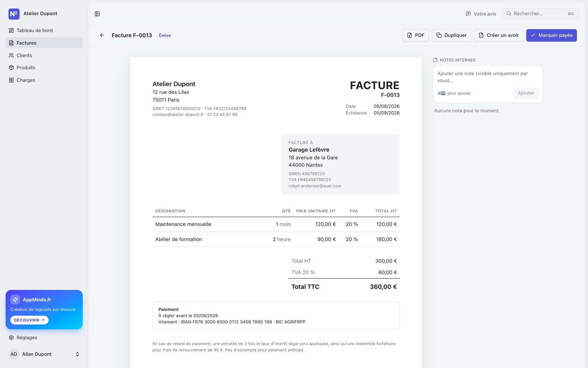Click Créer un avoir button
The width and height of the screenshot is (588, 368).
(x=498, y=35)
